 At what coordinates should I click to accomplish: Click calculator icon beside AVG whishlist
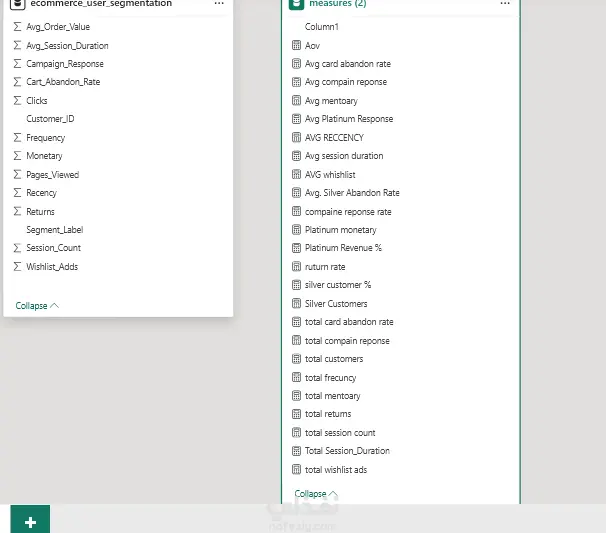click(x=296, y=174)
